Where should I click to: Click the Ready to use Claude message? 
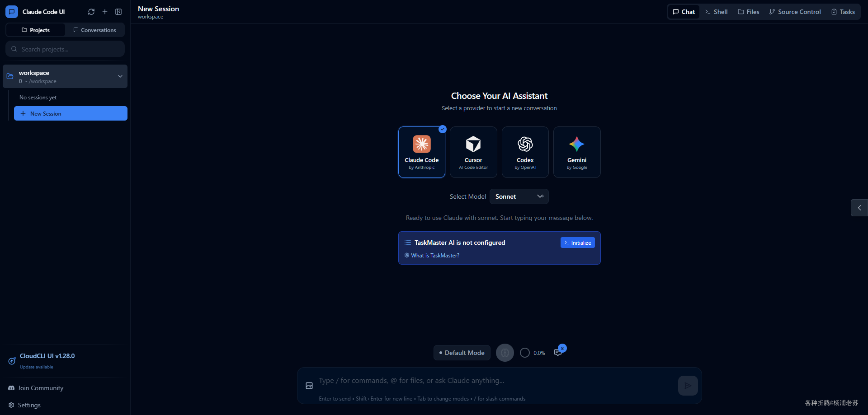point(499,218)
